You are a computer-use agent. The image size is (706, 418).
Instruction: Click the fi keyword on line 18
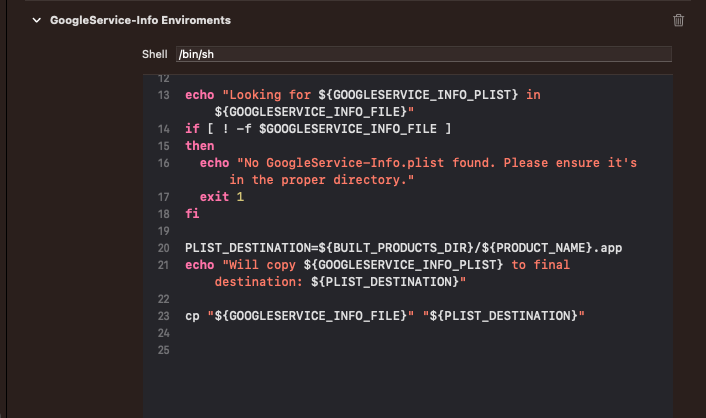pyautogui.click(x=192, y=214)
